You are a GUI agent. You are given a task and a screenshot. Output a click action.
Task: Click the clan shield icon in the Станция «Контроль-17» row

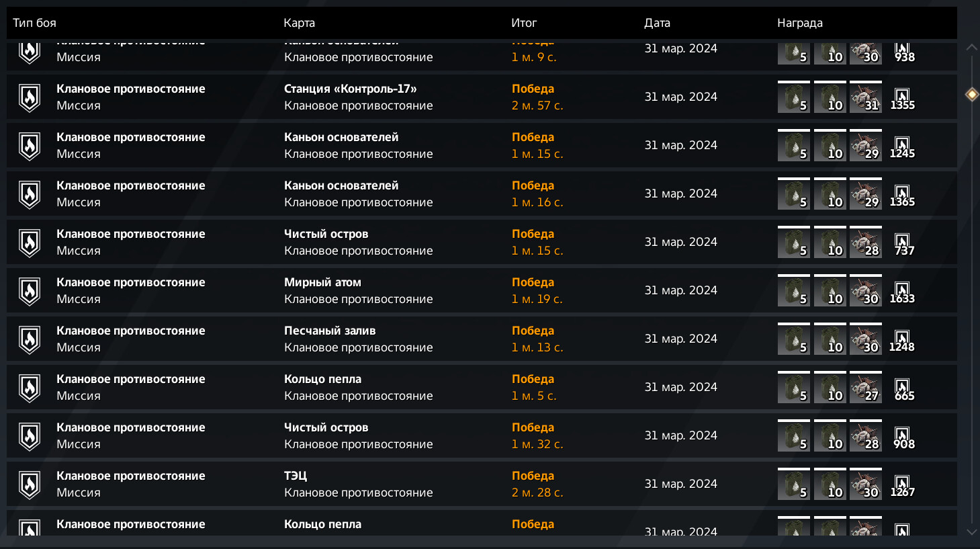(x=30, y=97)
